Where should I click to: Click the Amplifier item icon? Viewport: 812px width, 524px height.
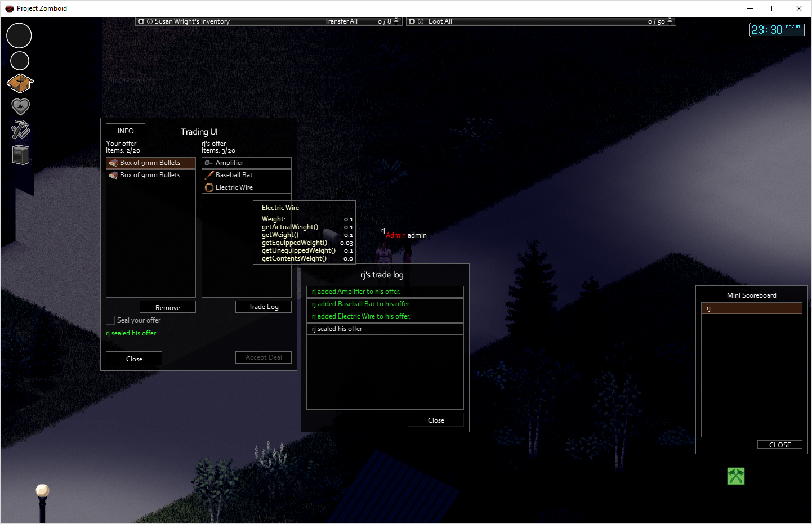208,163
